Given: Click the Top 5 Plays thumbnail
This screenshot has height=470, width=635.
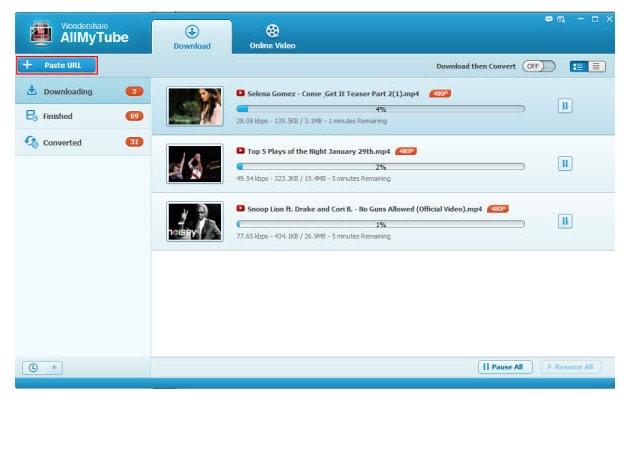Looking at the screenshot, I should tap(195, 164).
